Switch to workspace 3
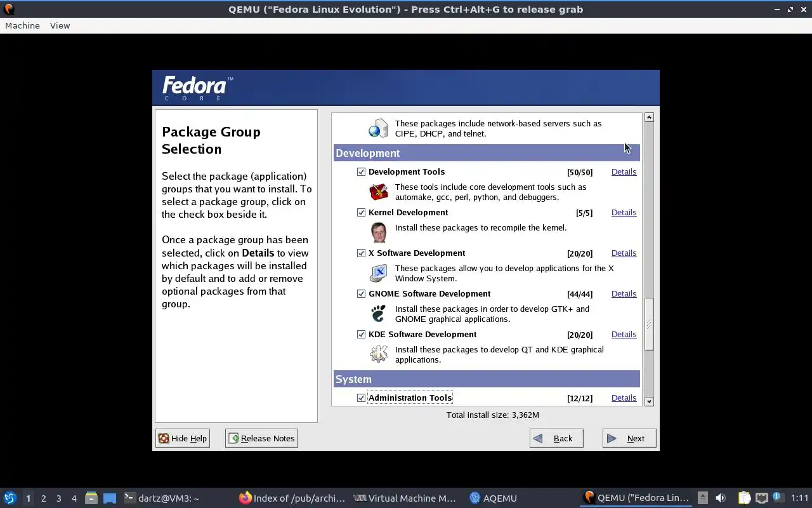 click(58, 498)
